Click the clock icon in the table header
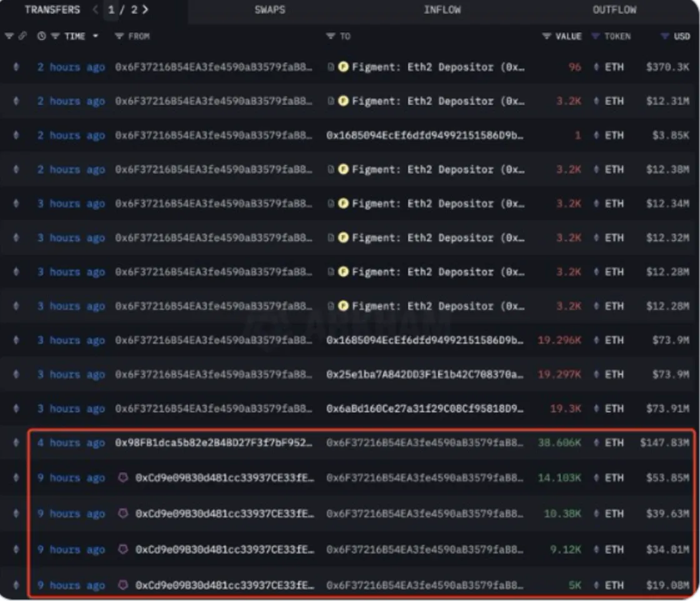Screen dimensions: 700x601 pos(41,36)
